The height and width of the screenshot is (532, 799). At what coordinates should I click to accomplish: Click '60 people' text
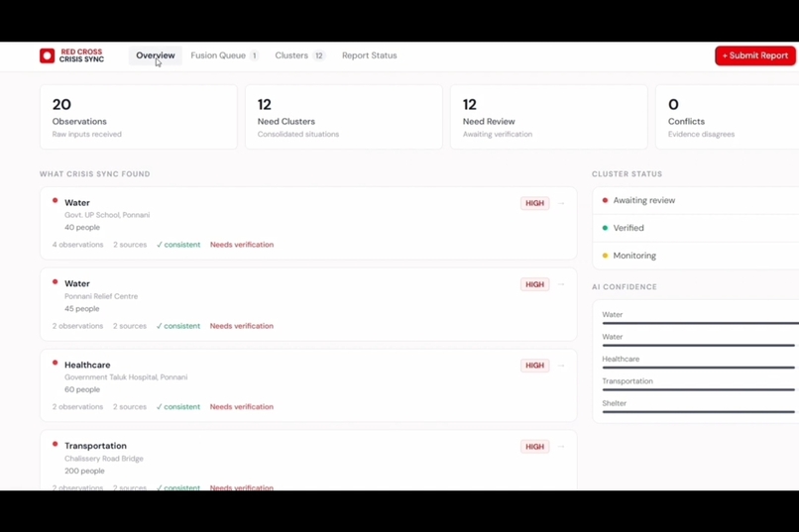(x=82, y=389)
